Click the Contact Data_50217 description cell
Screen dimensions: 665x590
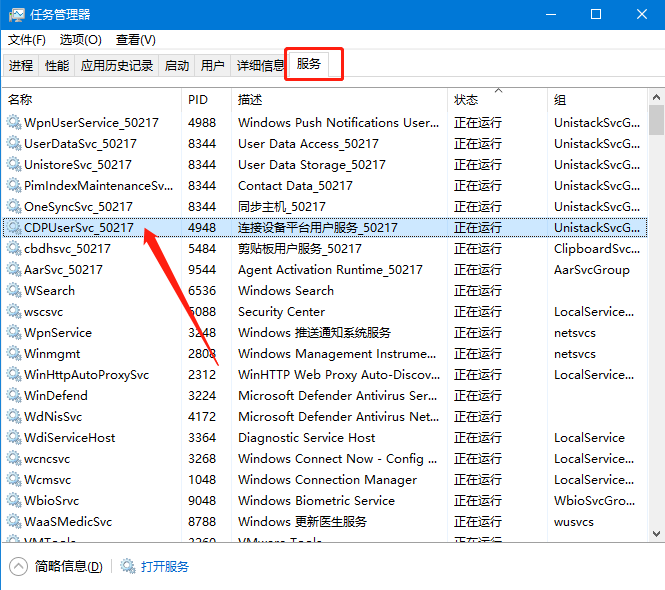(x=295, y=185)
